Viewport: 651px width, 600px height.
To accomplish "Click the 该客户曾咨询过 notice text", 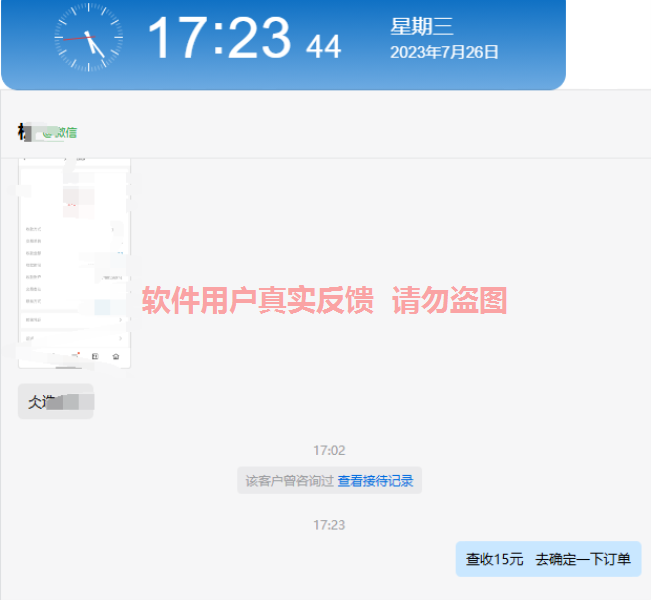I will point(289,481).
